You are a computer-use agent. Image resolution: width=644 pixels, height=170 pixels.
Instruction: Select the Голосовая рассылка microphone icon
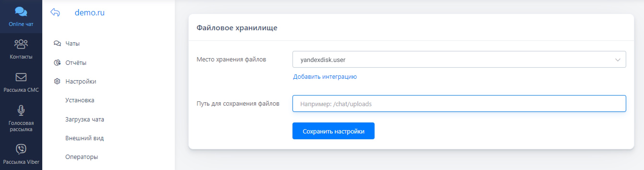pos(21,110)
